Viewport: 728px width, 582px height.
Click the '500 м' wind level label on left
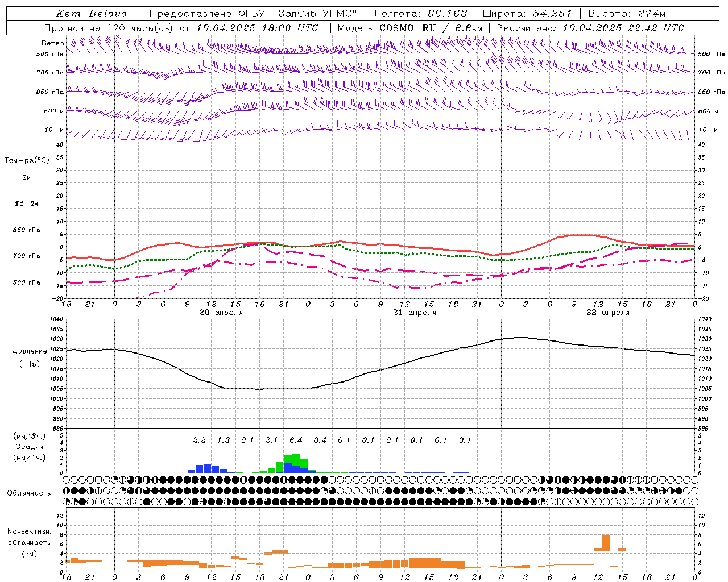coord(54,111)
